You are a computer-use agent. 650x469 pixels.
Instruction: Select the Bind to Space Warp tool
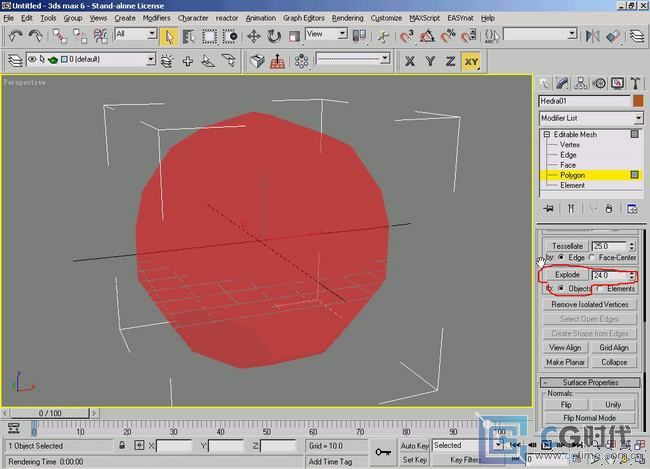pos(100,36)
